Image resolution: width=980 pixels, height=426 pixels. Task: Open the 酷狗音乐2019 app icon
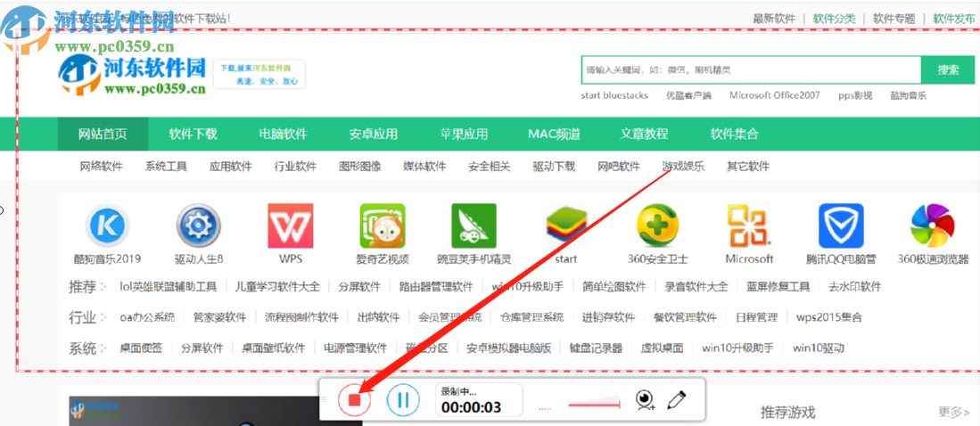click(x=108, y=225)
